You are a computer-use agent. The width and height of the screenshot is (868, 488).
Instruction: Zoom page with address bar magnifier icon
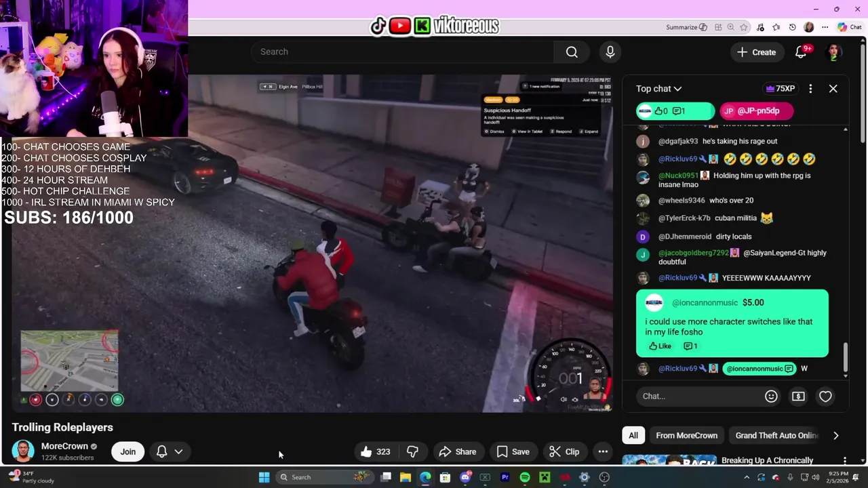click(731, 27)
